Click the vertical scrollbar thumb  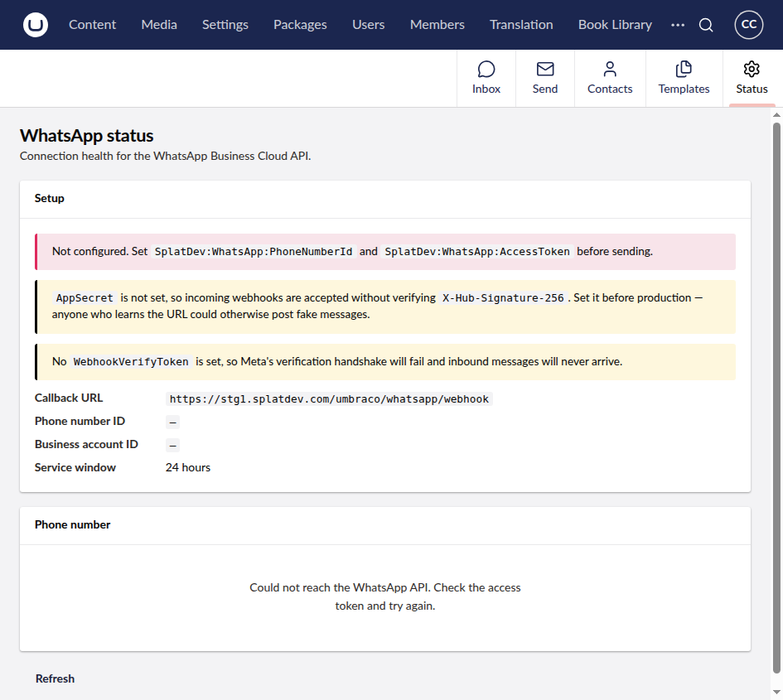(x=776, y=398)
